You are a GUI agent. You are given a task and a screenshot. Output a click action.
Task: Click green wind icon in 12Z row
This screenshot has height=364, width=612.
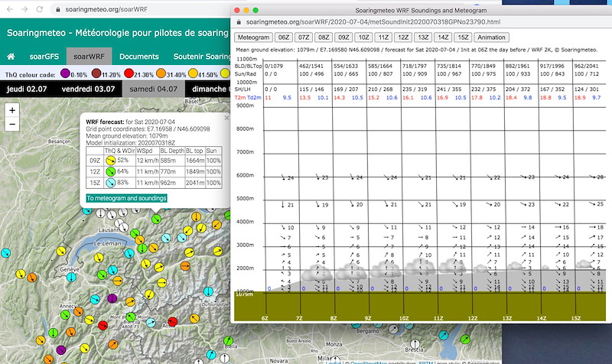pos(111,171)
